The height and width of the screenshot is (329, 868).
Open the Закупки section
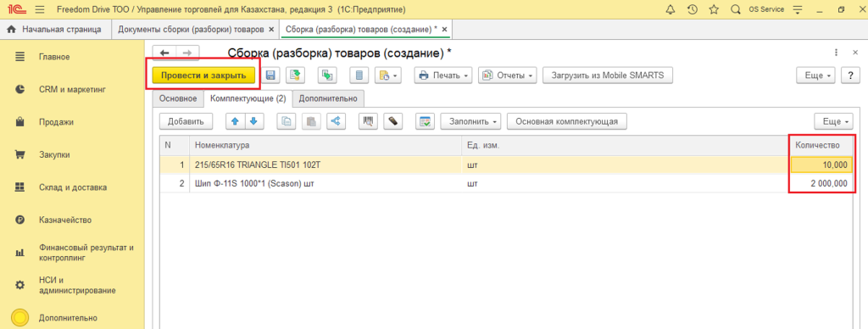[54, 154]
